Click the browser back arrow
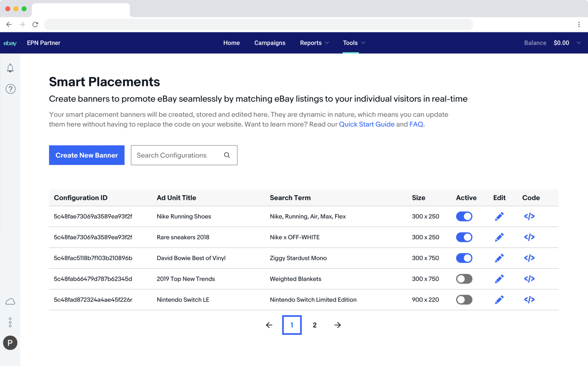 pyautogui.click(x=9, y=24)
